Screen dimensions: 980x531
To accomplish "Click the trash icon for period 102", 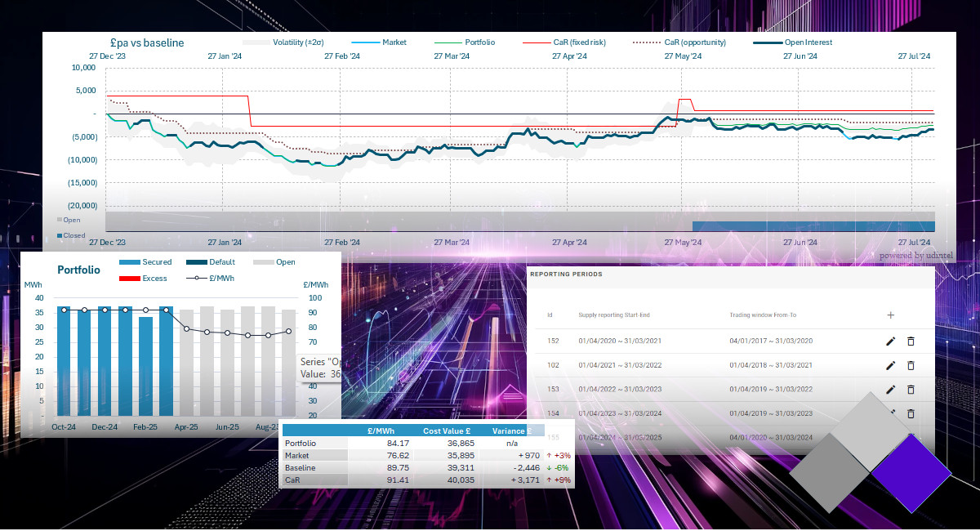I will 911,366.
